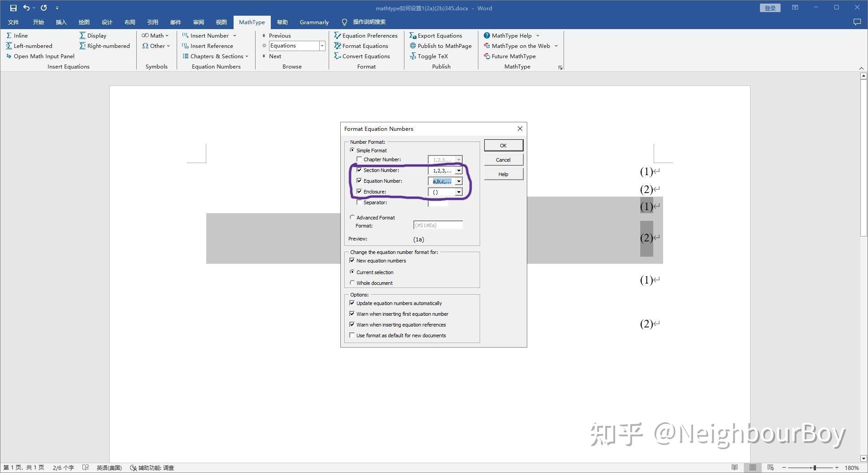Expand the Equations browse dropdown

click(x=322, y=46)
